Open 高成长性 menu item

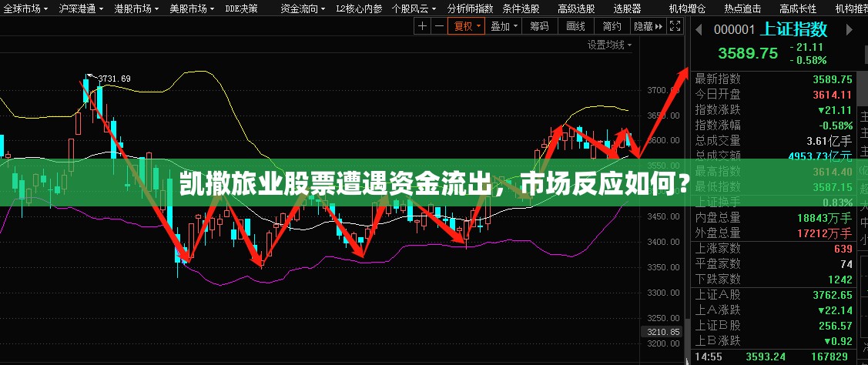coord(798,8)
